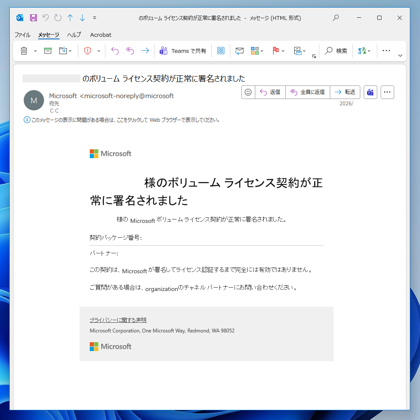This screenshot has width=420, height=420.
Task: Click the ribbon Forward arrow icon
Action: [x=145, y=51]
